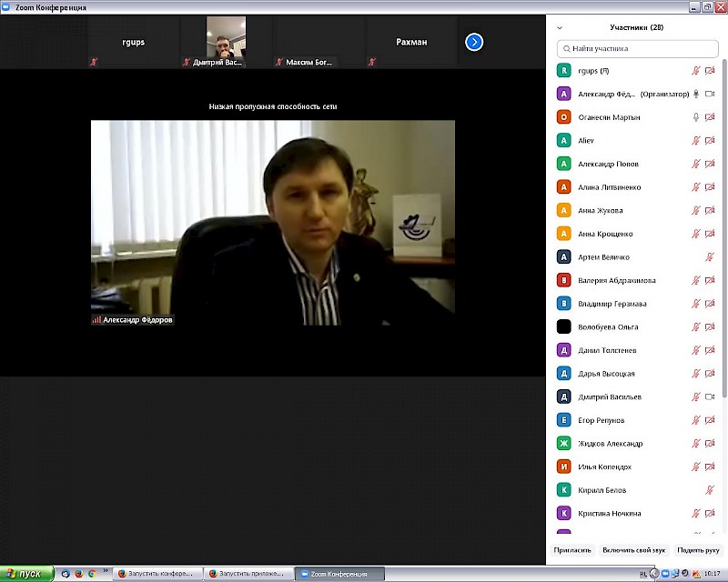
Task: Click the muted microphone icon beside rgups
Action: [x=696, y=71]
